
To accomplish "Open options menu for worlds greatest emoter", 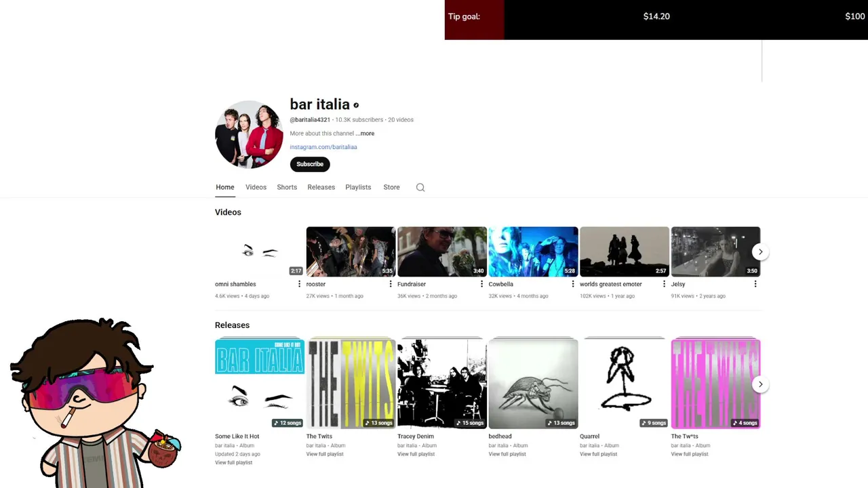I will [x=664, y=284].
